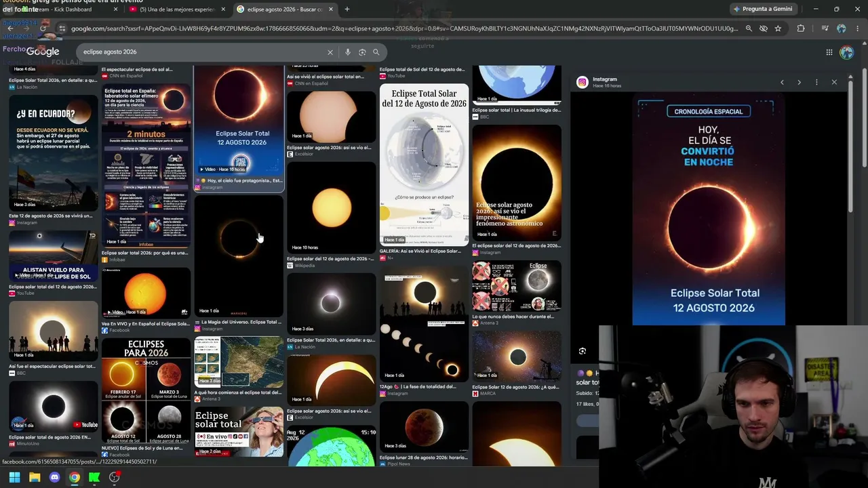
Task: Show next image in Instagram preview panel
Action: pyautogui.click(x=799, y=82)
